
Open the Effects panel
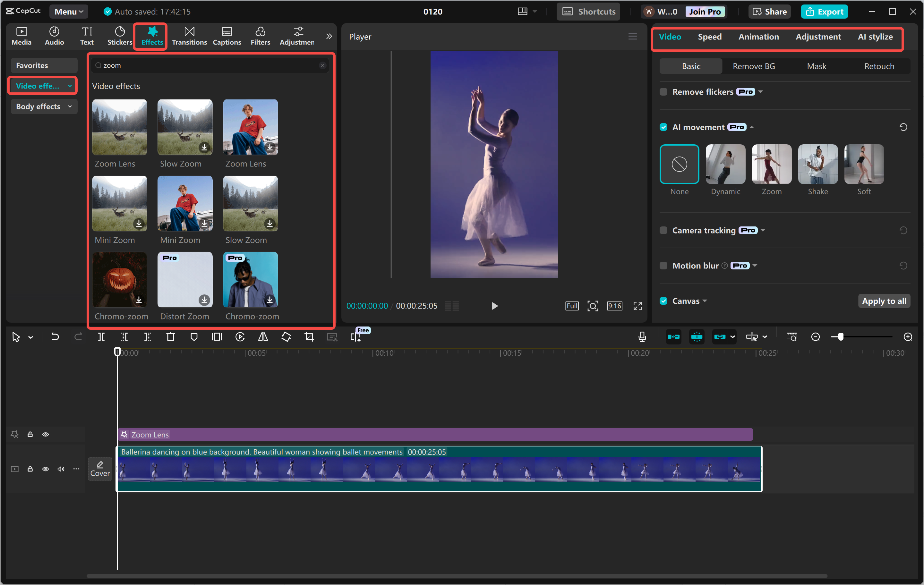[151, 36]
